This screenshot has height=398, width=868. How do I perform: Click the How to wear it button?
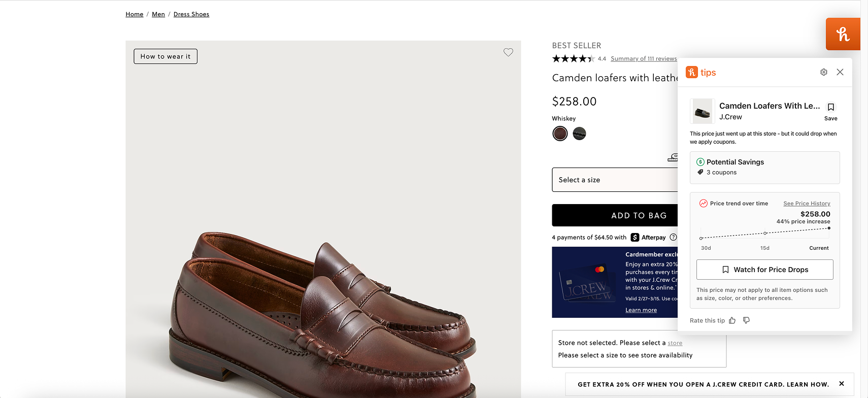tap(165, 56)
